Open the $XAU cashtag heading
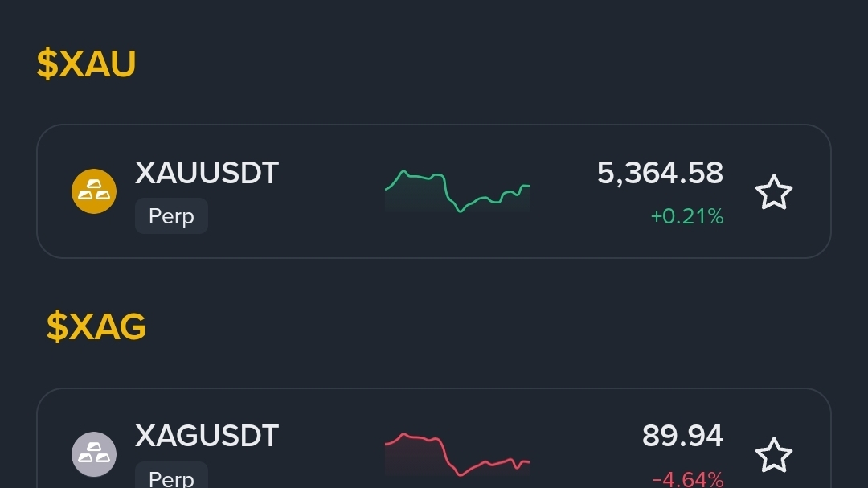This screenshot has width=868, height=488. tap(86, 64)
